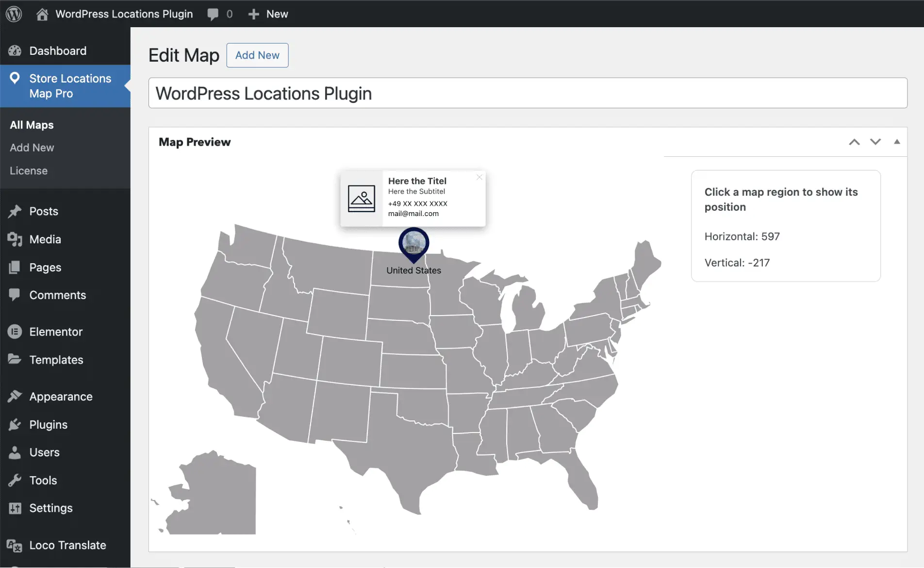
Task: Click 'Here the Titel' popup heading
Action: [x=417, y=181]
